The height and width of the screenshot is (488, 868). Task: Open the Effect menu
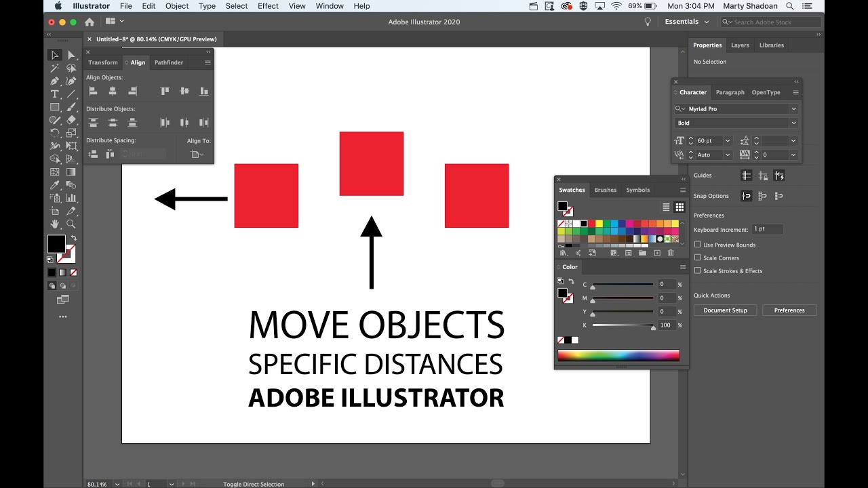[x=268, y=6]
